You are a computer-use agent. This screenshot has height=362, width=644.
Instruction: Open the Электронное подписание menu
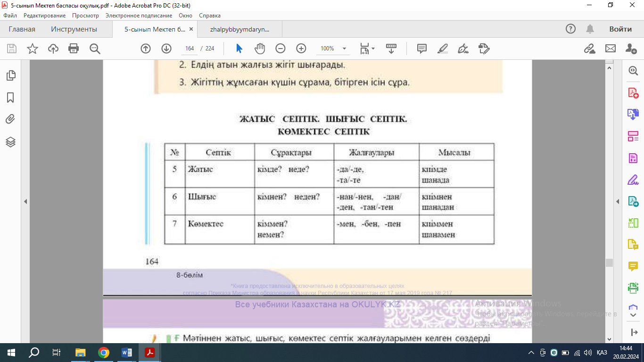coord(139,16)
